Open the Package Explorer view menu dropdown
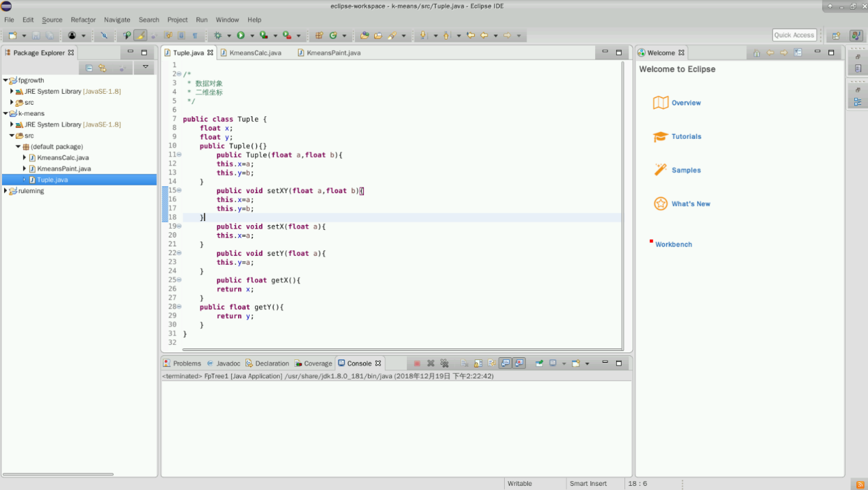 (145, 68)
